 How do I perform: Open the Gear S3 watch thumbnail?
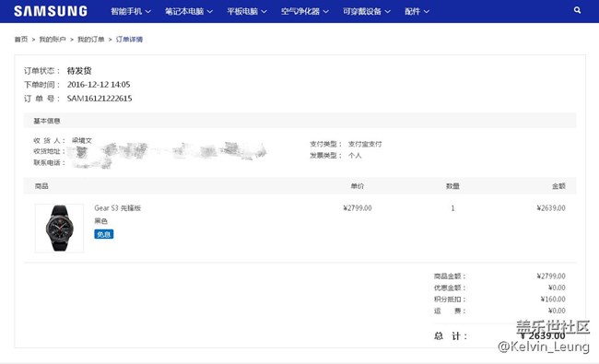(59, 228)
